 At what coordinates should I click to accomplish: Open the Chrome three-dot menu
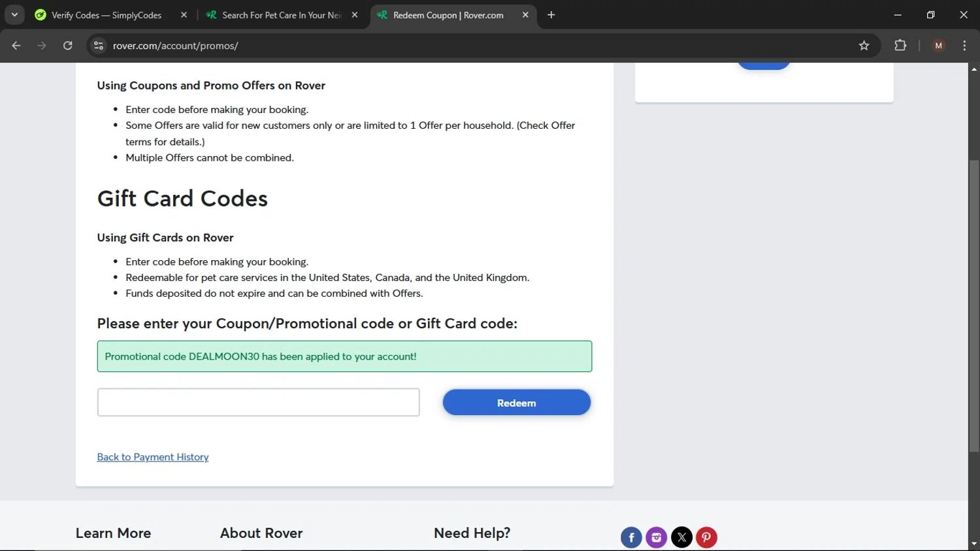point(964,46)
